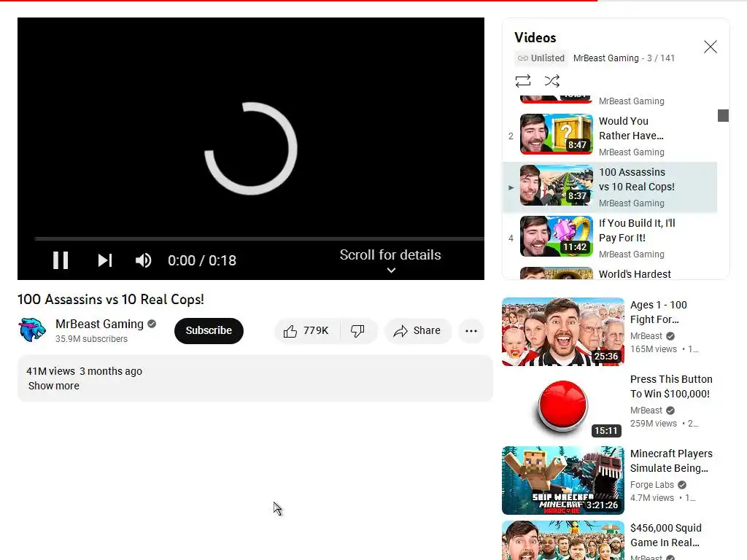
Task: Close the Videos playlist panel
Action: tap(711, 47)
